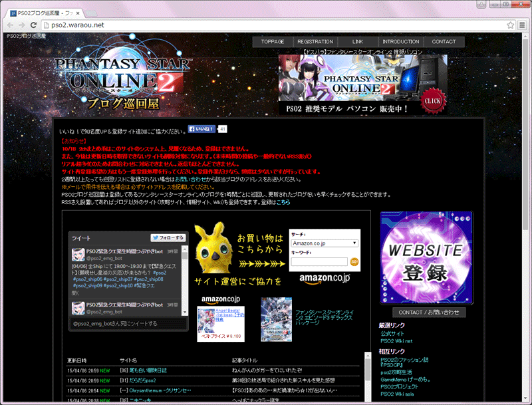The image size is (532, 405).
Task: Open TOPPAGE in the site navigation
Action: point(273,42)
